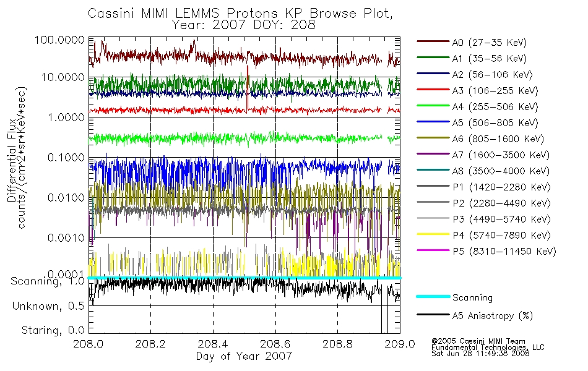Click the A5 Anisotropy (%) legend label
Viewport: 588px width, 371px height.
[493, 316]
